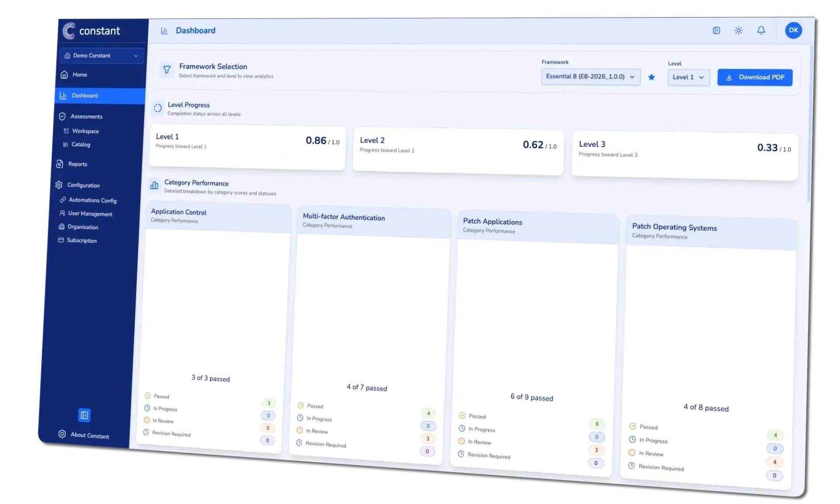Select the Dashboard sidebar item
The height and width of the screenshot is (504, 840).
(100, 96)
